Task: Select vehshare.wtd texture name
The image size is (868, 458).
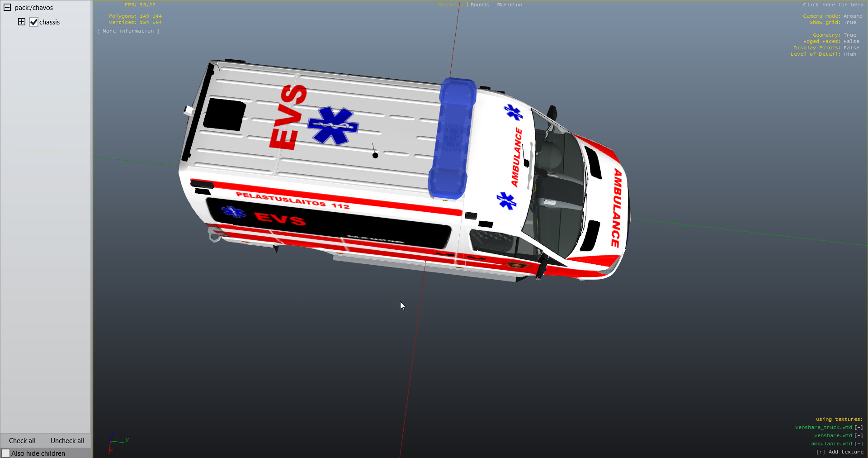Action: [x=833, y=435]
